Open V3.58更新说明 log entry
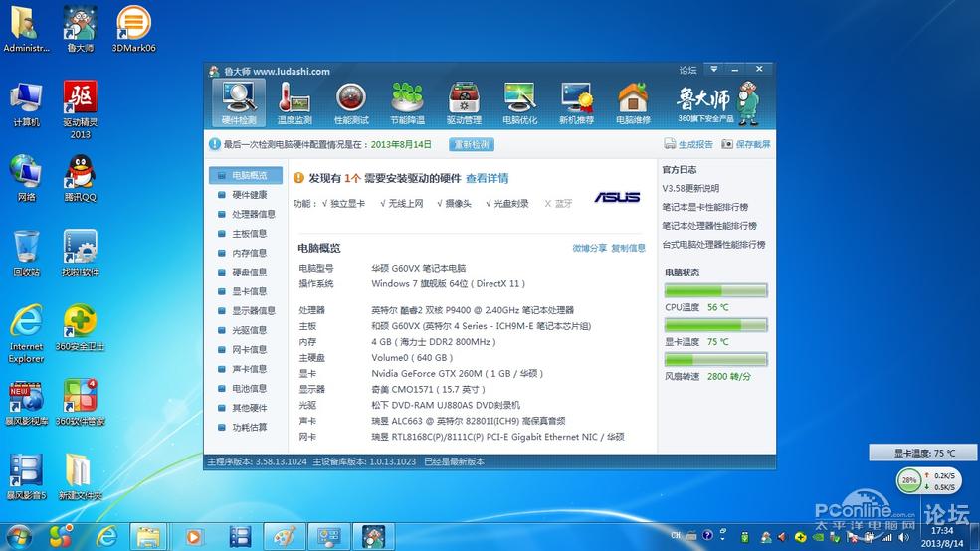The image size is (980, 551). 690,188
